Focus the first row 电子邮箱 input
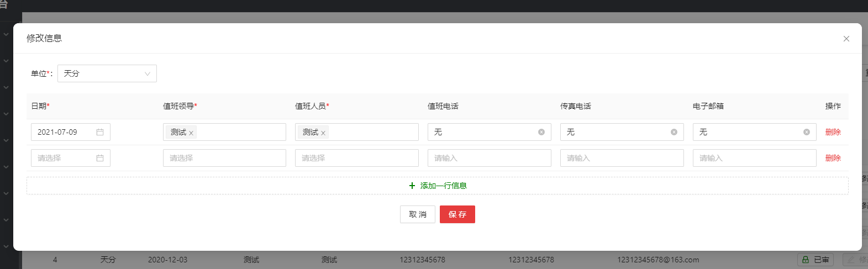The image size is (868, 269). coord(755,132)
